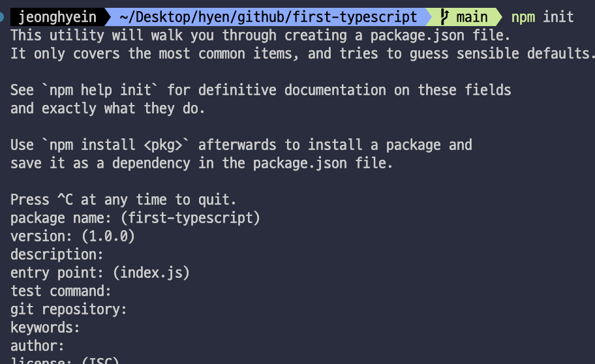Click the Press ^C at any time line
595x364 pixels.
pyautogui.click(x=123, y=200)
